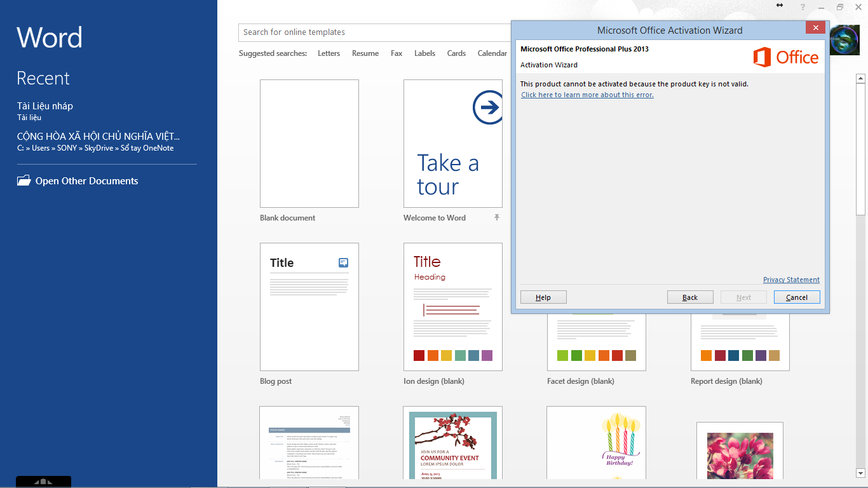
Task: Select the Community Event flyer template
Action: [x=453, y=443]
